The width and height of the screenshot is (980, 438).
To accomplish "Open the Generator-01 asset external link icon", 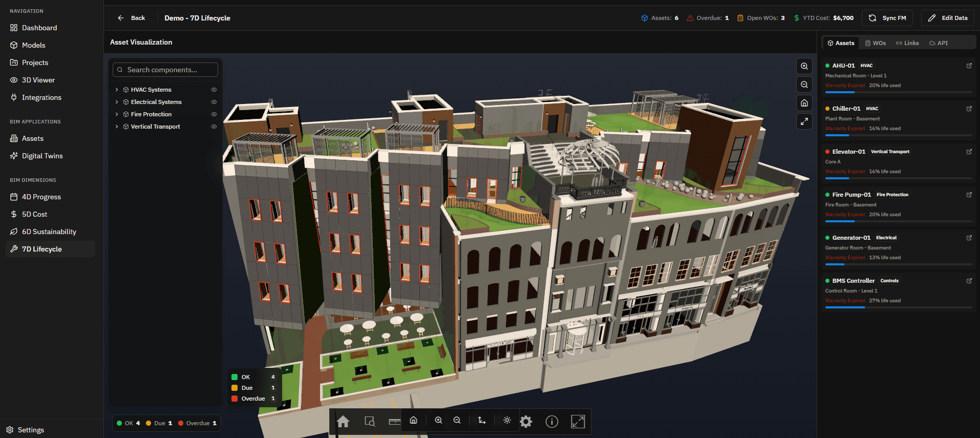I will (969, 238).
